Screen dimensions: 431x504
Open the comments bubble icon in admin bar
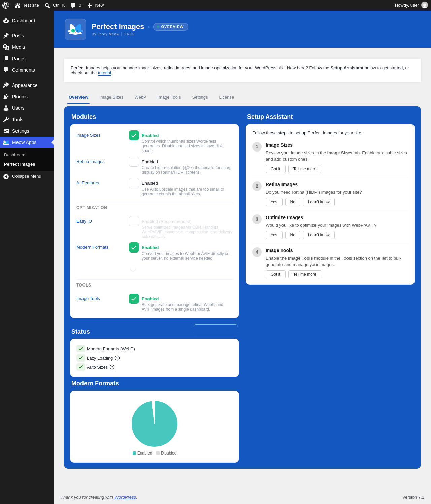tap(73, 5)
